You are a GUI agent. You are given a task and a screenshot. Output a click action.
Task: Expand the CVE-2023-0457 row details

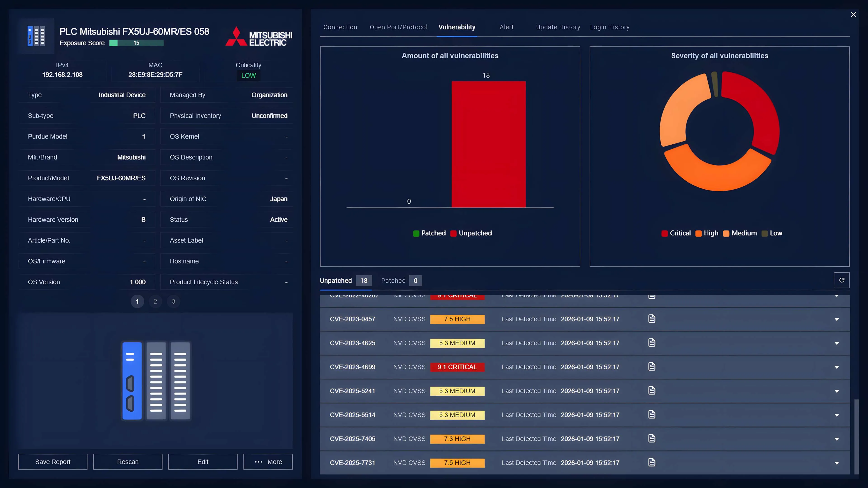pos(836,319)
